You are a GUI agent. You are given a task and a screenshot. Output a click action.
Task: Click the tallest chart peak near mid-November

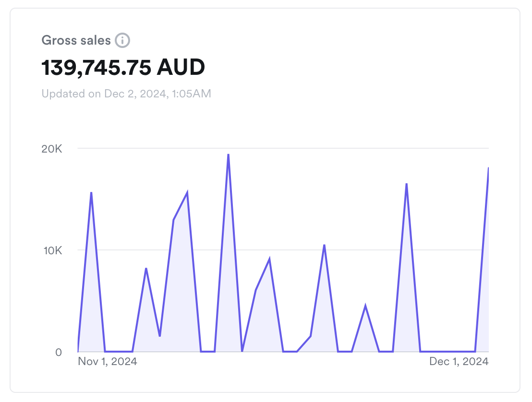tap(229, 154)
